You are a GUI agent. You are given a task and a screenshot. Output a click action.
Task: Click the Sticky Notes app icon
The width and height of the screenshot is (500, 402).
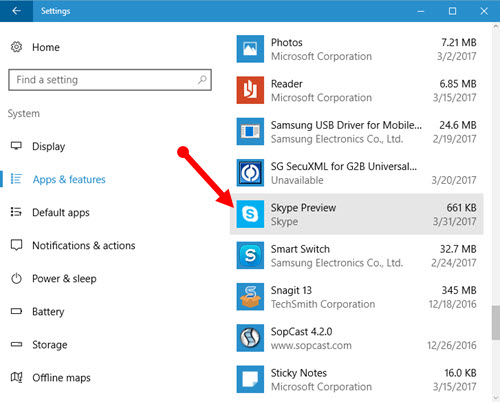click(250, 379)
